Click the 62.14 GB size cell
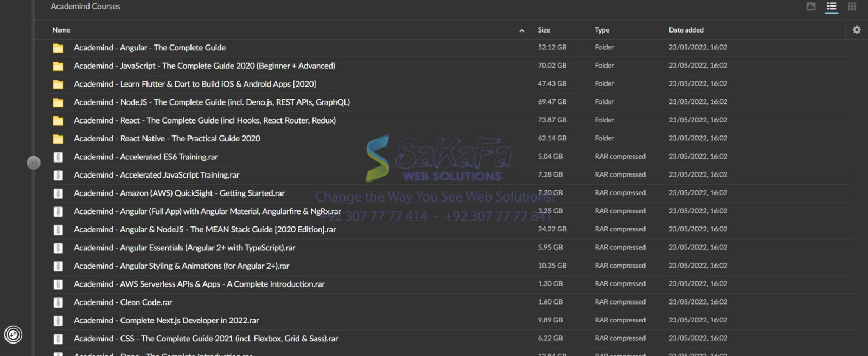 [552, 138]
